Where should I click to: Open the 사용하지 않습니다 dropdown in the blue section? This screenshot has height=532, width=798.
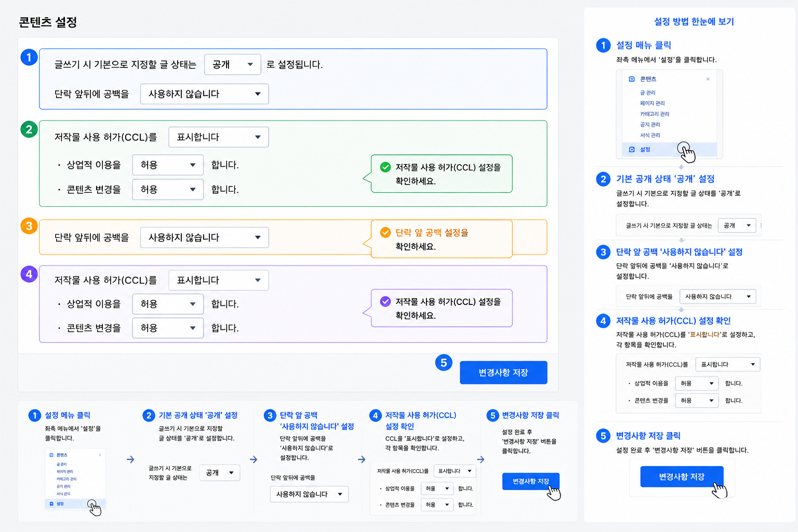(204, 94)
